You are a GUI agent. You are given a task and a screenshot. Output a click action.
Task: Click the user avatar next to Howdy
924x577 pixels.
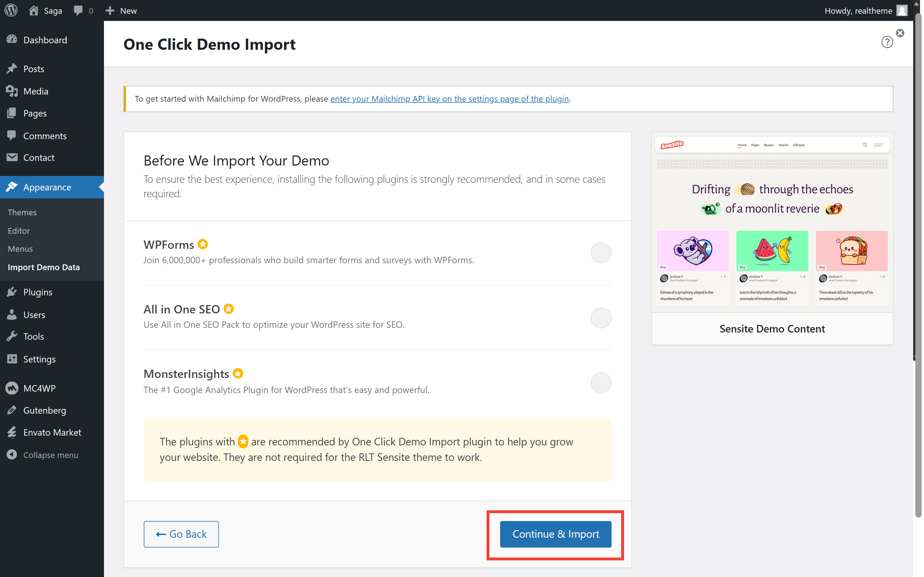[902, 10]
